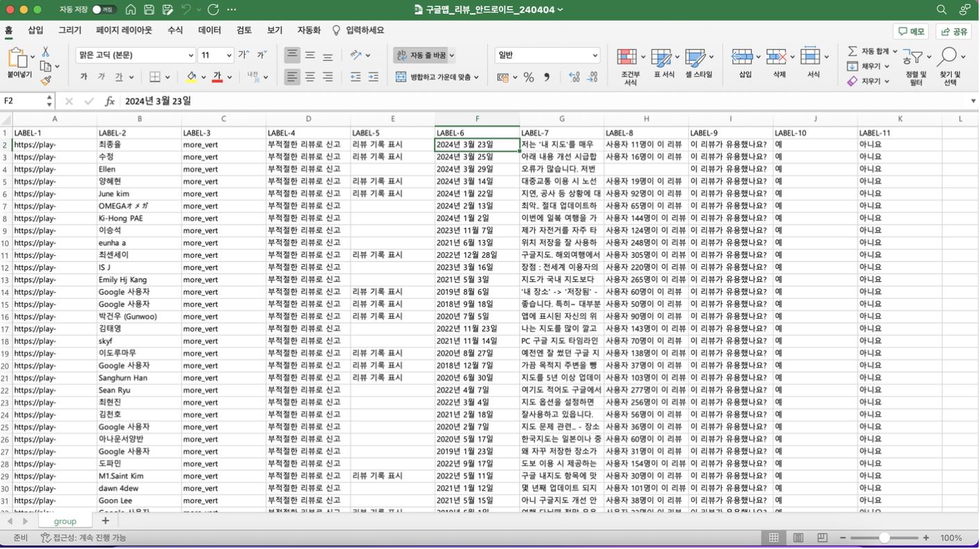Switch to Page Break Preview in status bar
The image size is (980, 549).
coord(822,538)
